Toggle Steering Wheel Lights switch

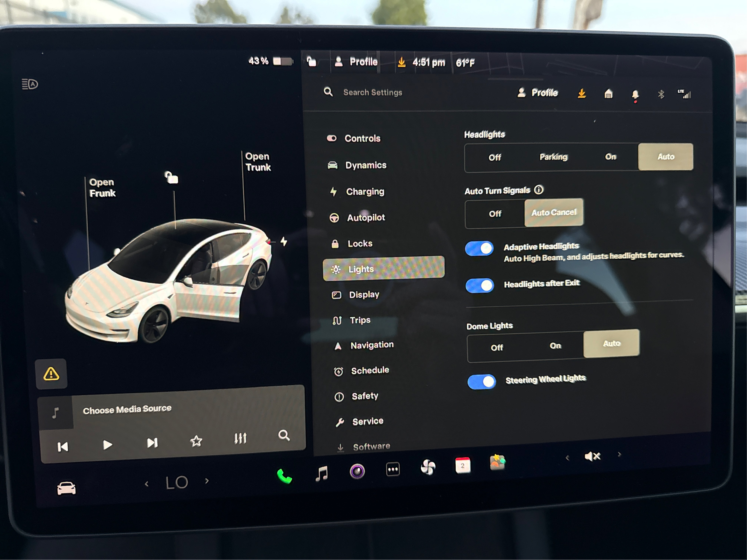pyautogui.click(x=482, y=382)
